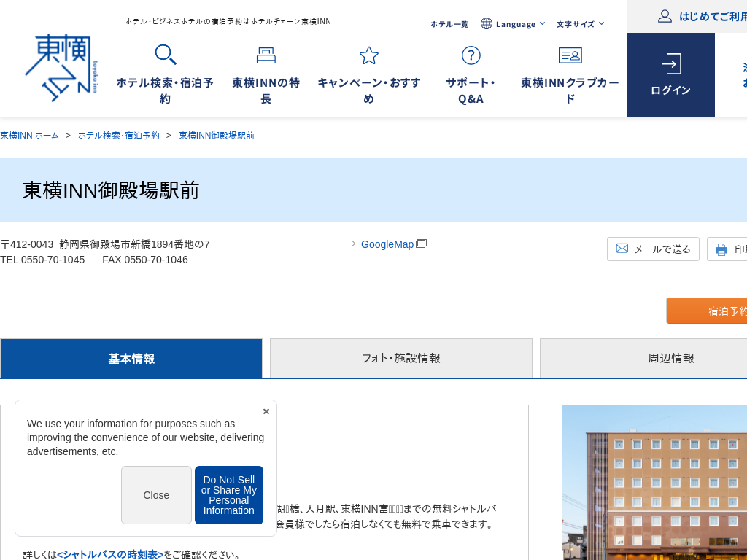Click the orange 宿泊予約 button
The width and height of the screenshot is (747, 560).
point(706,311)
